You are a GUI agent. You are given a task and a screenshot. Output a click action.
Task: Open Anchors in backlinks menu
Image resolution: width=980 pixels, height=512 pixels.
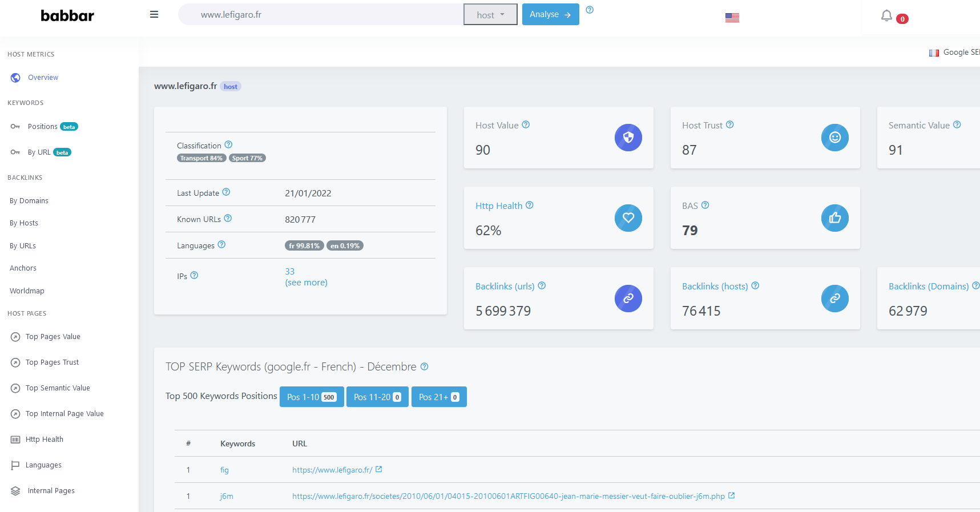click(x=23, y=268)
